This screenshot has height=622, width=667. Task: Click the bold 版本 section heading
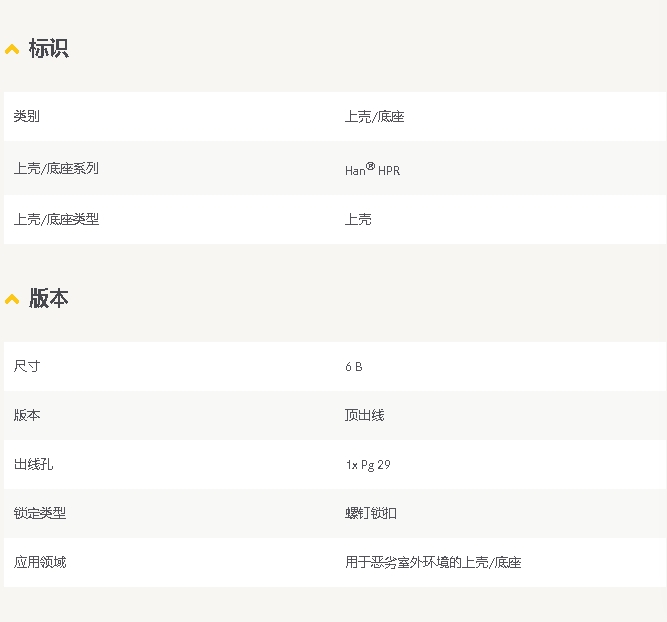tap(48, 299)
